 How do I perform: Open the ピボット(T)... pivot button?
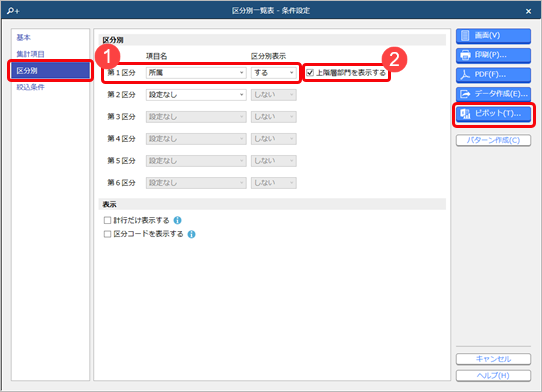(493, 114)
